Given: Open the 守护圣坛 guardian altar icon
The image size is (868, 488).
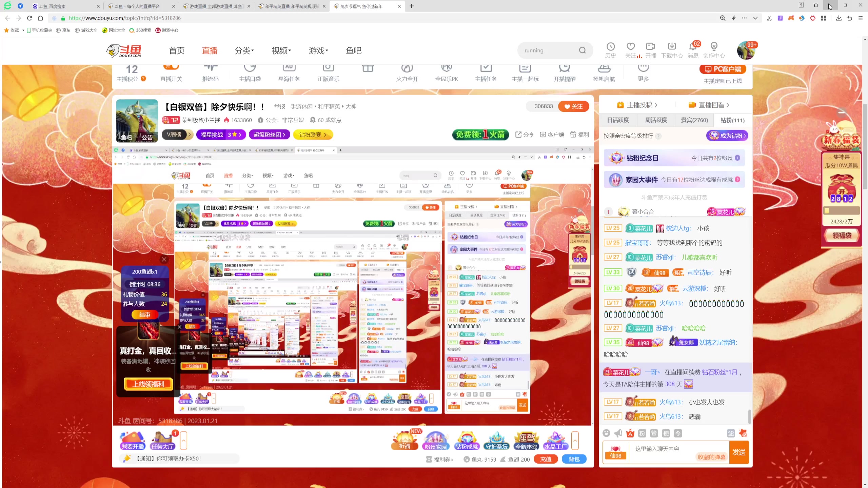Looking at the screenshot, I should 497,441.
